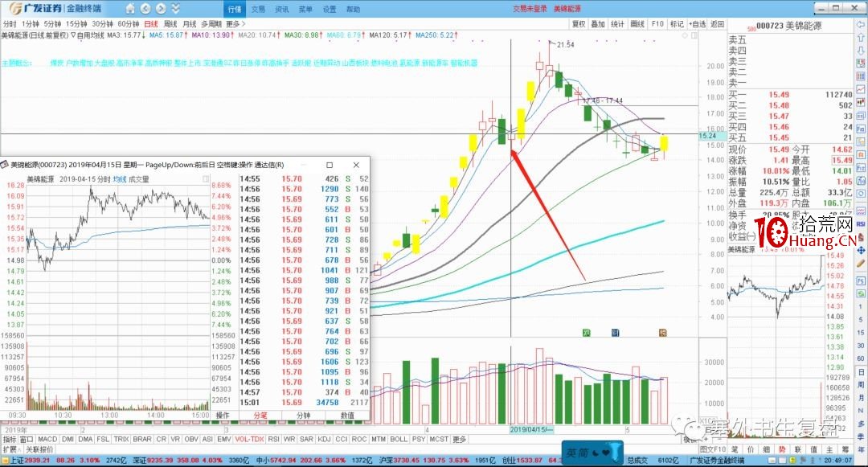Click the 窗口 tab at bottom
868x467 pixels.
point(27,440)
